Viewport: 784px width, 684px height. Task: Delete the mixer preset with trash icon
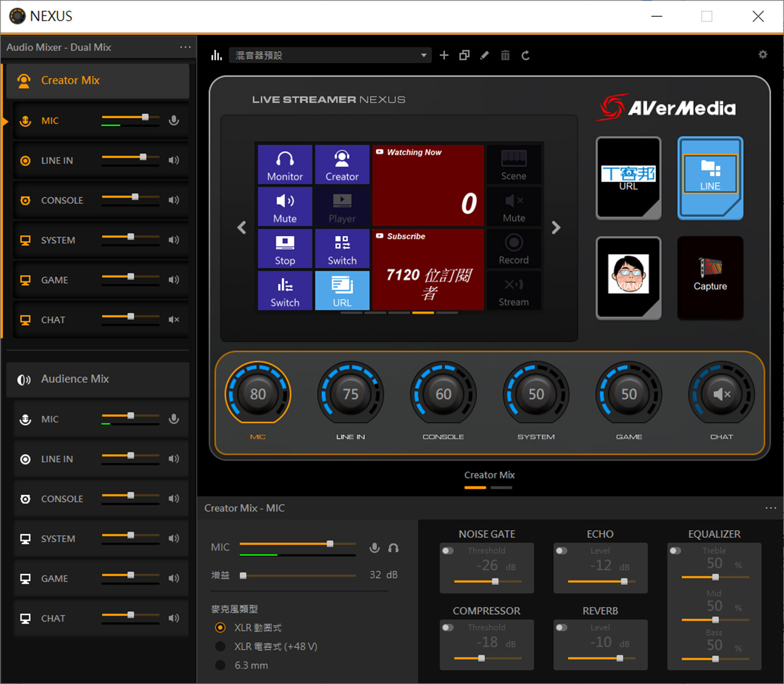coord(505,55)
